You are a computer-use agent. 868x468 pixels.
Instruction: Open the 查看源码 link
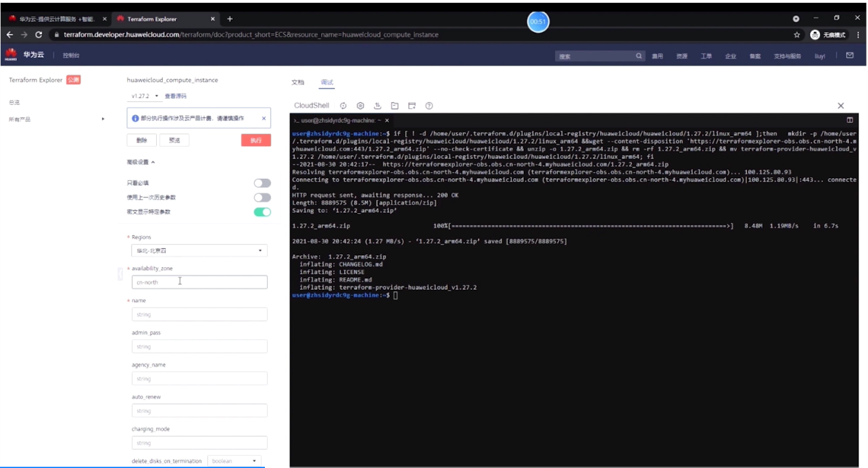coord(175,96)
